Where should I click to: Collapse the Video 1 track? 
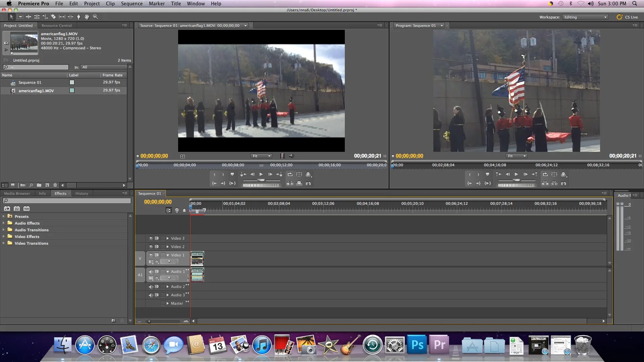click(x=168, y=255)
